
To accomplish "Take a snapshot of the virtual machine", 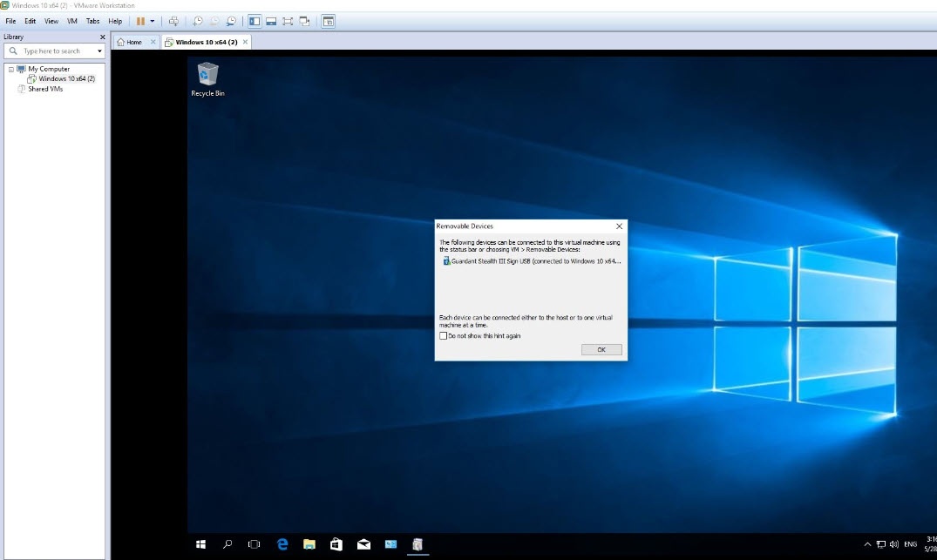I will pos(198,21).
